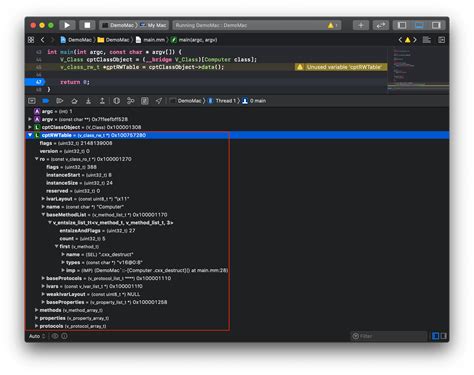This screenshot has width=474, height=375.
Task: Toggle the navigator panel
Action: coord(402,25)
